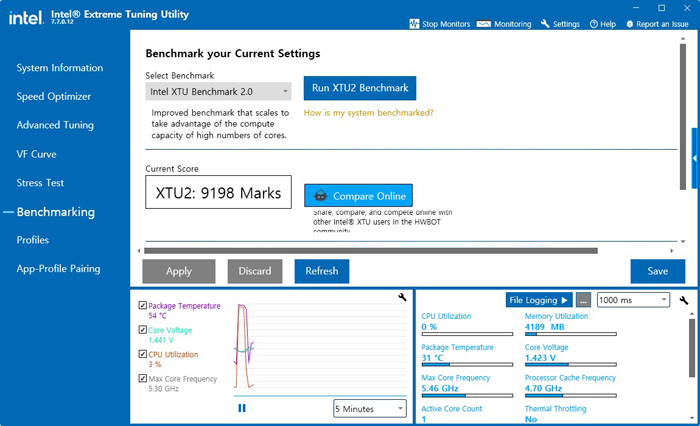Click the 'How is my system benchmarked?' link
700x426 pixels.
pyautogui.click(x=368, y=113)
